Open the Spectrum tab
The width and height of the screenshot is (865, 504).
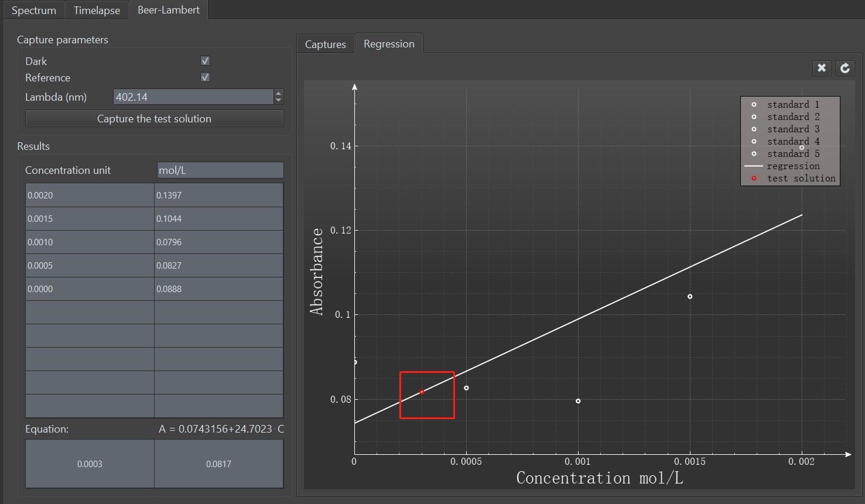click(34, 11)
